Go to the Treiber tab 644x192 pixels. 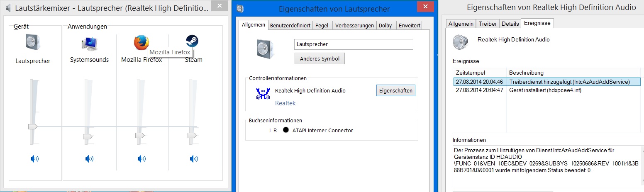(488, 24)
